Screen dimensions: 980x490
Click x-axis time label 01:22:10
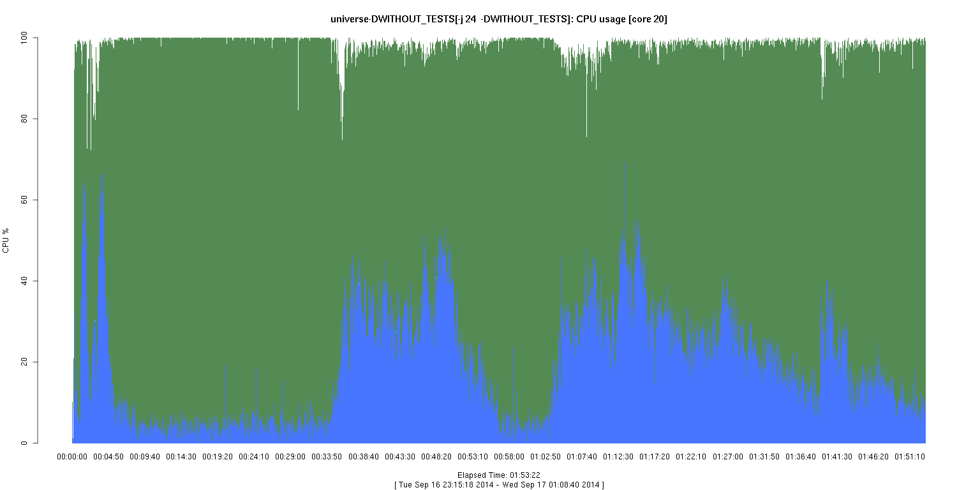pyautogui.click(x=691, y=457)
